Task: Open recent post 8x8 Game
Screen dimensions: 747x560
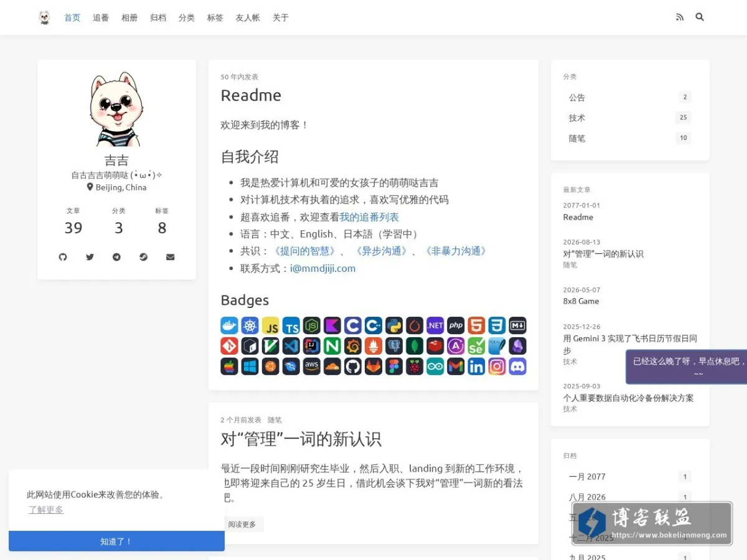Action: (x=581, y=301)
